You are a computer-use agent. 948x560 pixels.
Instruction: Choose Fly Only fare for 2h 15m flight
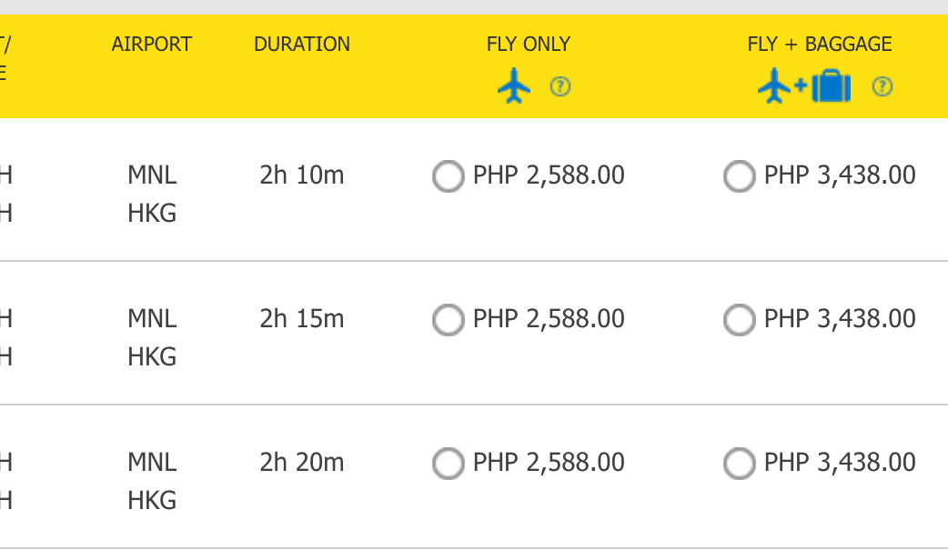click(x=448, y=320)
